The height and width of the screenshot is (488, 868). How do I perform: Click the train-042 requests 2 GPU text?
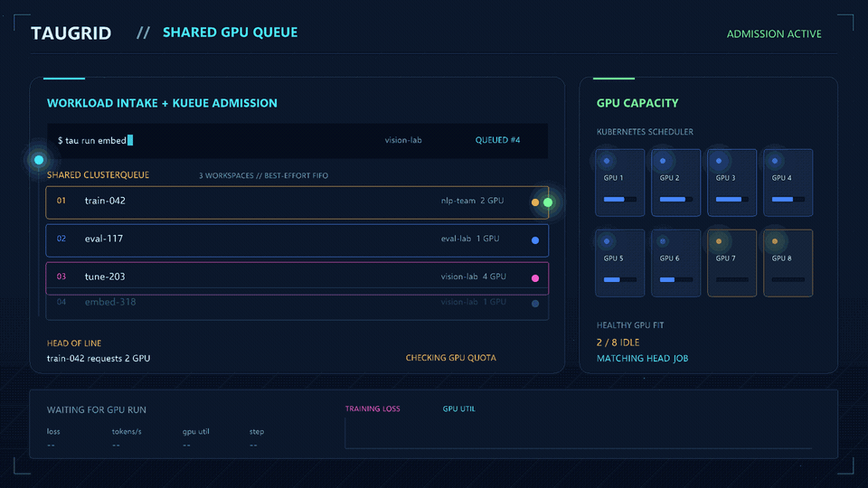pos(99,359)
